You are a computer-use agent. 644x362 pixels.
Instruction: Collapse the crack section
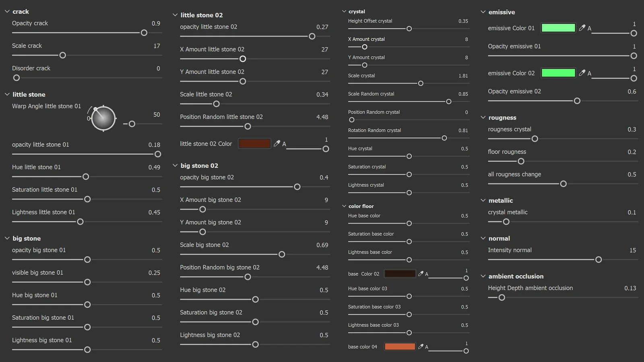pyautogui.click(x=6, y=11)
